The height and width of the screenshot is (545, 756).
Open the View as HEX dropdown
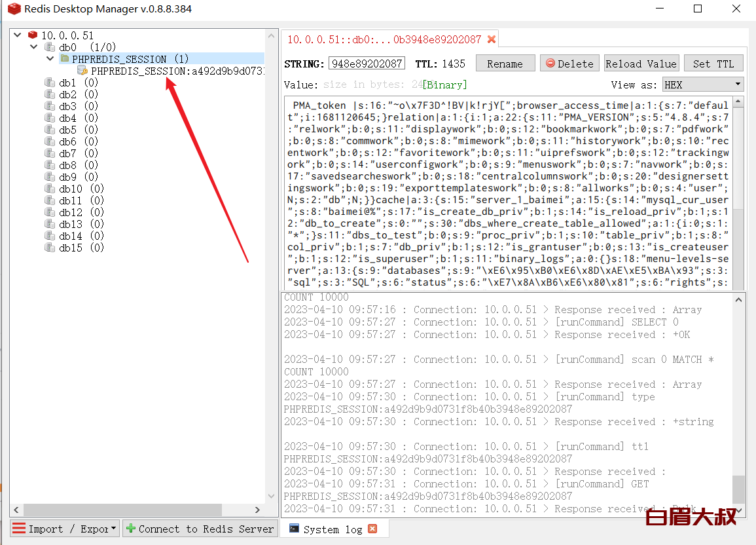703,85
